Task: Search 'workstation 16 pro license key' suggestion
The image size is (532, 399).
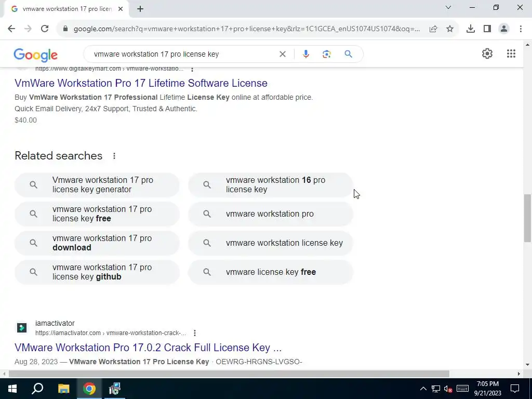Action: pyautogui.click(x=271, y=185)
